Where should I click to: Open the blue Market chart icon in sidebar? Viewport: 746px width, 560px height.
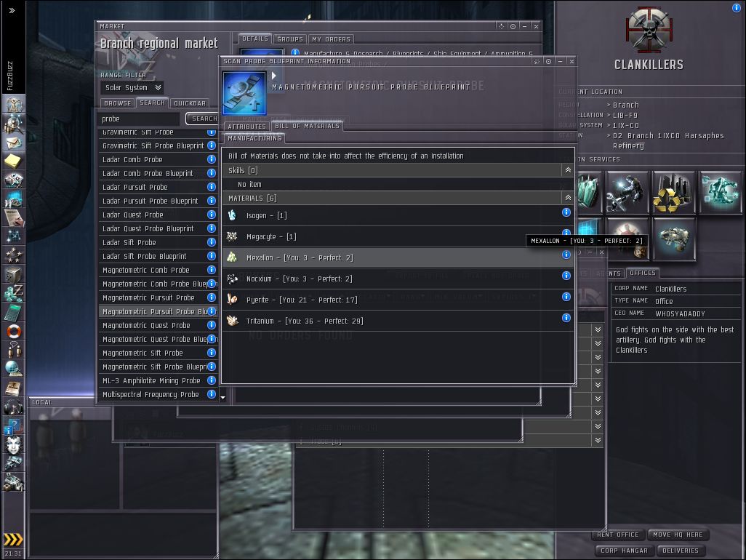[x=13, y=199]
